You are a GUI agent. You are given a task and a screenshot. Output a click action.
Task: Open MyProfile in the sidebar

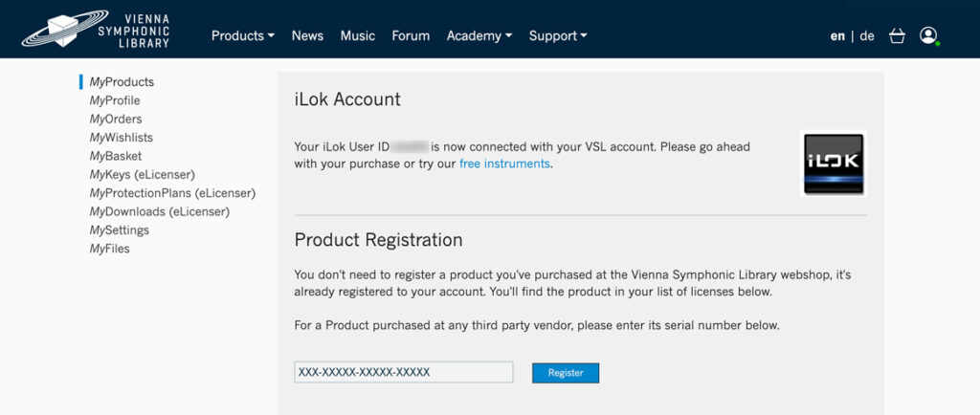[x=115, y=100]
